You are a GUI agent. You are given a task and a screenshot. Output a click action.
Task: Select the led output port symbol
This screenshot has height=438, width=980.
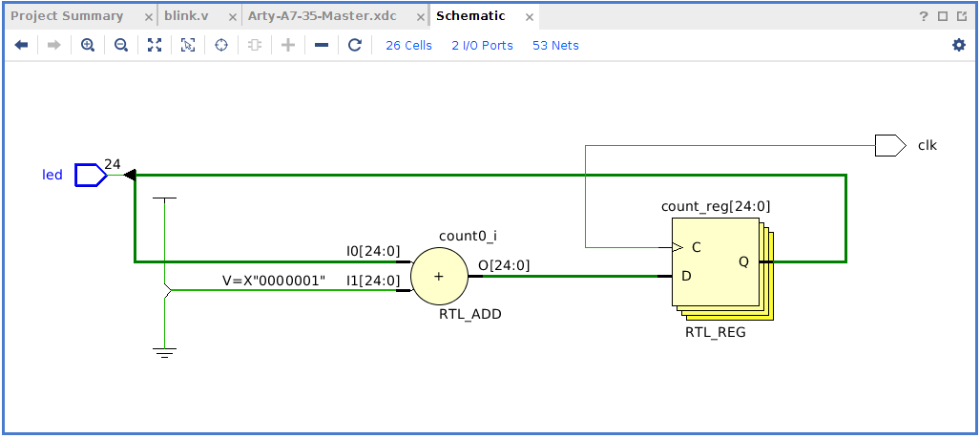point(91,175)
